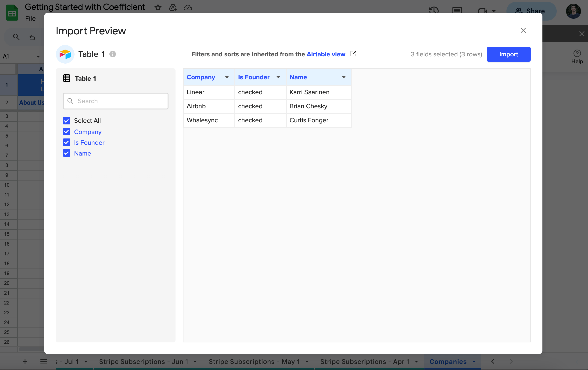Open the Is Founder column header dropdown

click(278, 77)
